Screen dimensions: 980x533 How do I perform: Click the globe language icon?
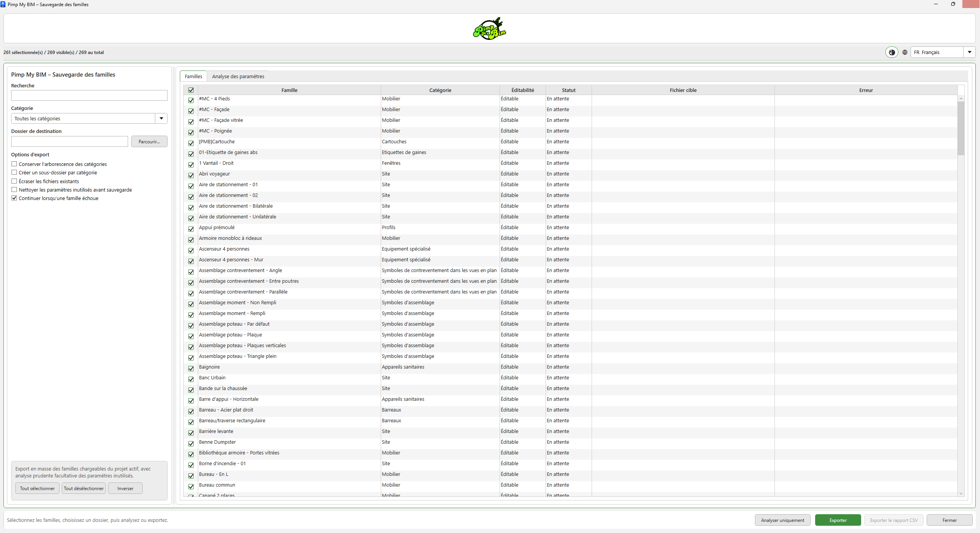click(x=905, y=52)
